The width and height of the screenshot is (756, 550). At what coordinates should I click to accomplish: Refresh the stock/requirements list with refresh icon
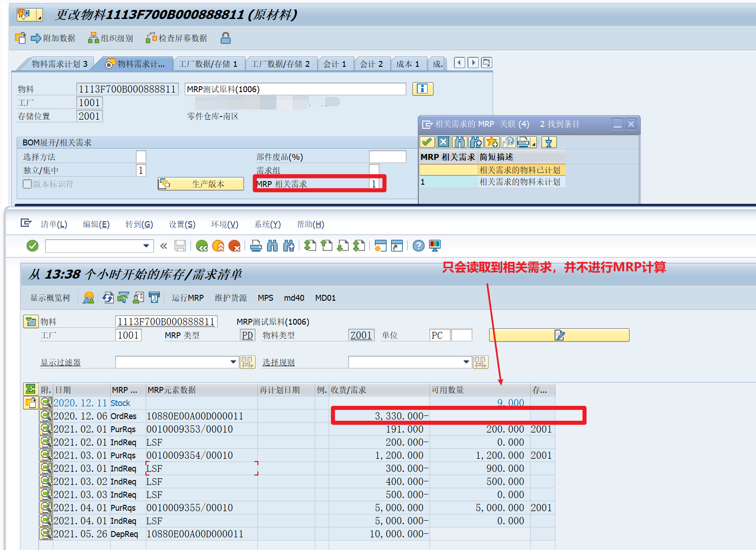tap(108, 298)
